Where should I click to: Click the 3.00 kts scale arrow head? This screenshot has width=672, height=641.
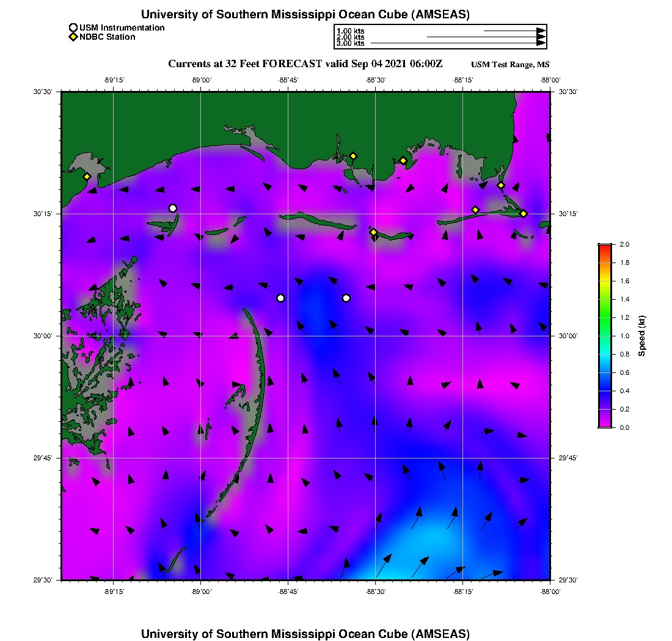pyautogui.click(x=541, y=43)
